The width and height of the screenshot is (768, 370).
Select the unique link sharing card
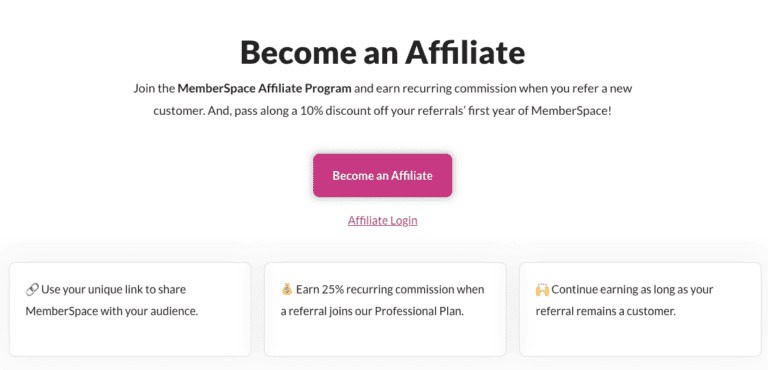point(130,309)
